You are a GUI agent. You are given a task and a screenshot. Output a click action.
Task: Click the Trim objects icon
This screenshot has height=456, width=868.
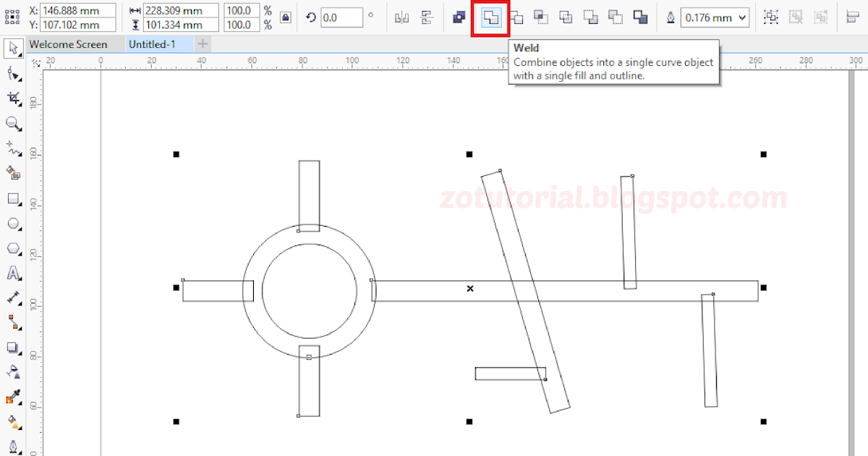coord(516,17)
